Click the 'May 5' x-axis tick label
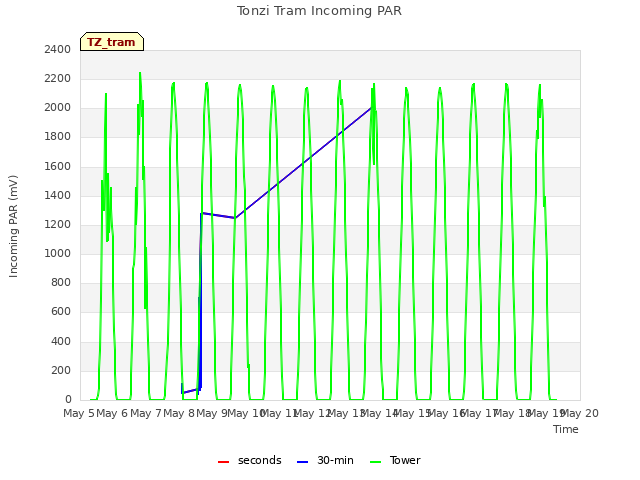The height and width of the screenshot is (480, 640). click(x=79, y=413)
